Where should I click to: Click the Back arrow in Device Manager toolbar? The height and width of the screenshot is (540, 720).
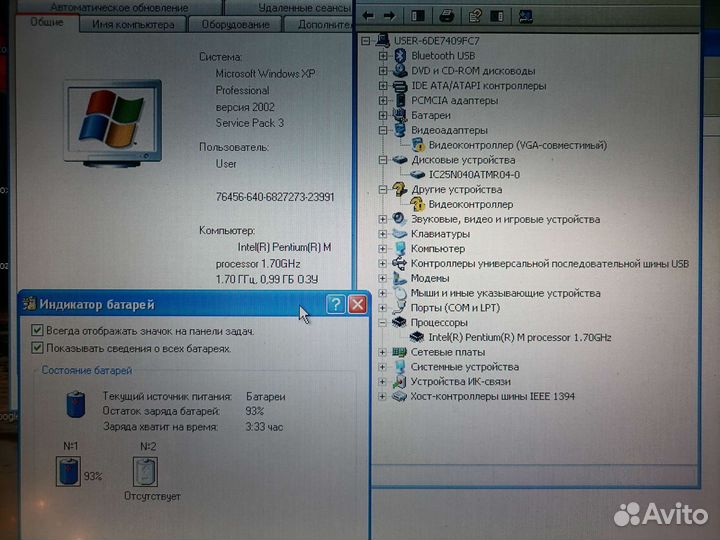pyautogui.click(x=368, y=16)
